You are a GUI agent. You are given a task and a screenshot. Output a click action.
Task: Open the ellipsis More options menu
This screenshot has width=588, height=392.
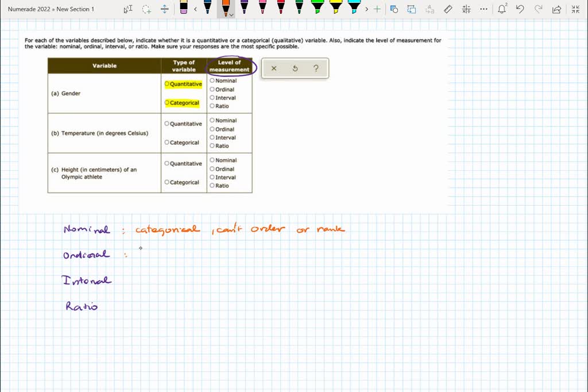pos(483,9)
